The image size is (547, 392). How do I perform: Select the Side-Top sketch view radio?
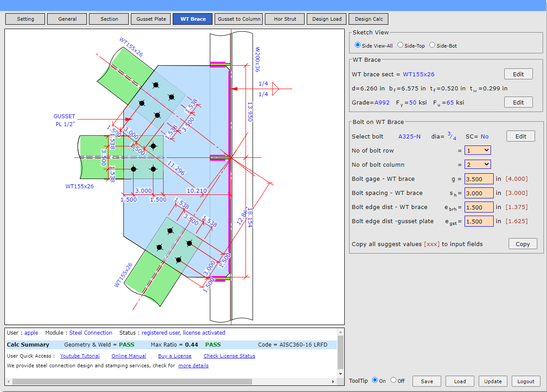(x=400, y=45)
